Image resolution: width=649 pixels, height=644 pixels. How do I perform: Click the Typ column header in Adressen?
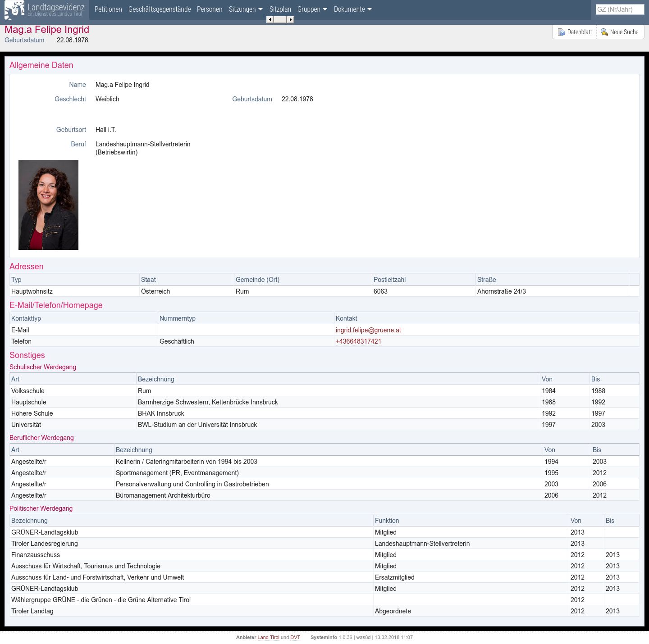pos(74,280)
